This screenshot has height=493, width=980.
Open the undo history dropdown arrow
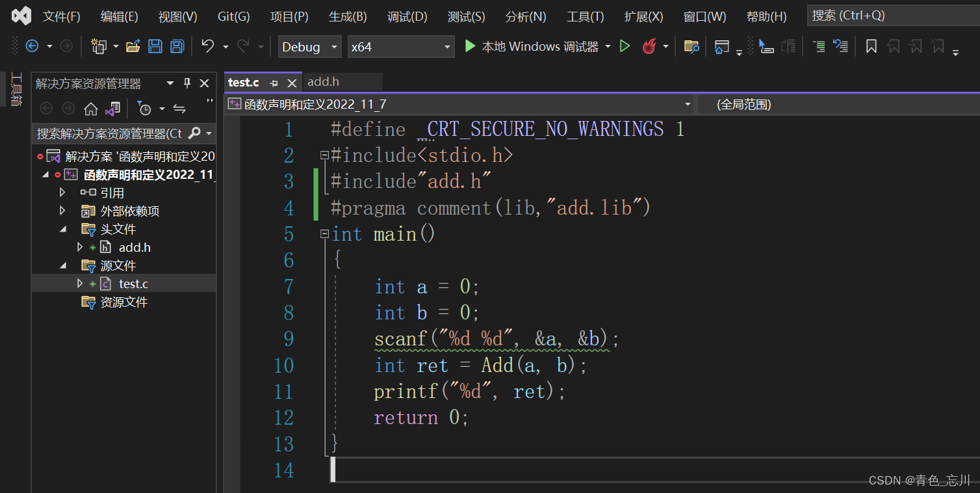[x=226, y=47]
